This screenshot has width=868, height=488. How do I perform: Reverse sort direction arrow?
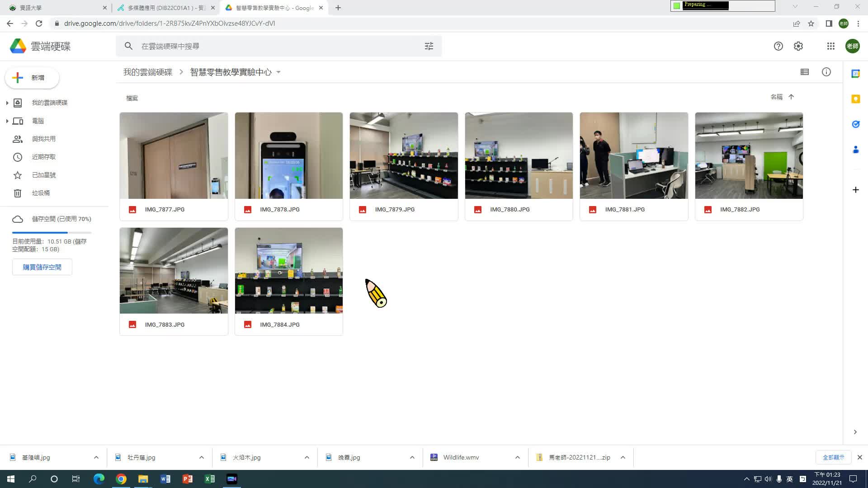(791, 97)
